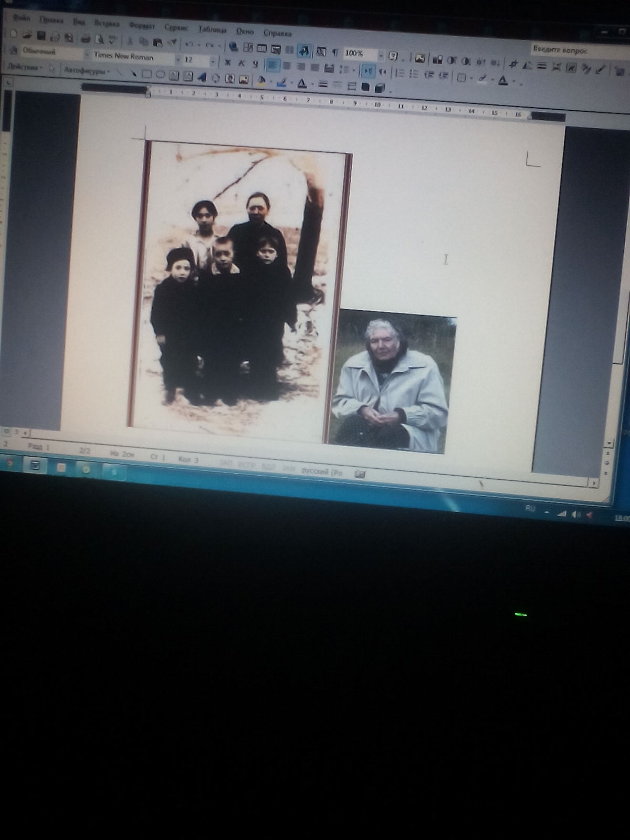630x840 pixels.
Task: Expand the Действия drawing menu
Action: pos(24,67)
